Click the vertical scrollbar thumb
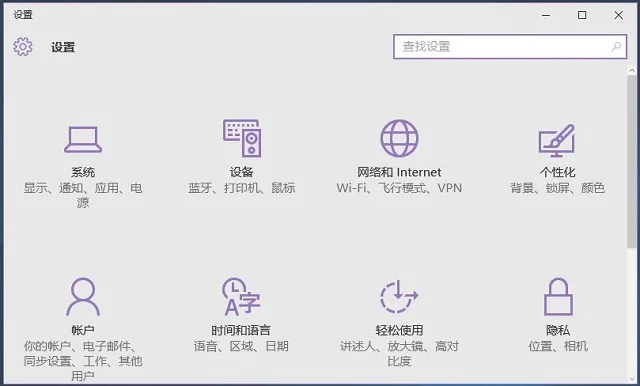This screenshot has height=386, width=640. [632, 161]
